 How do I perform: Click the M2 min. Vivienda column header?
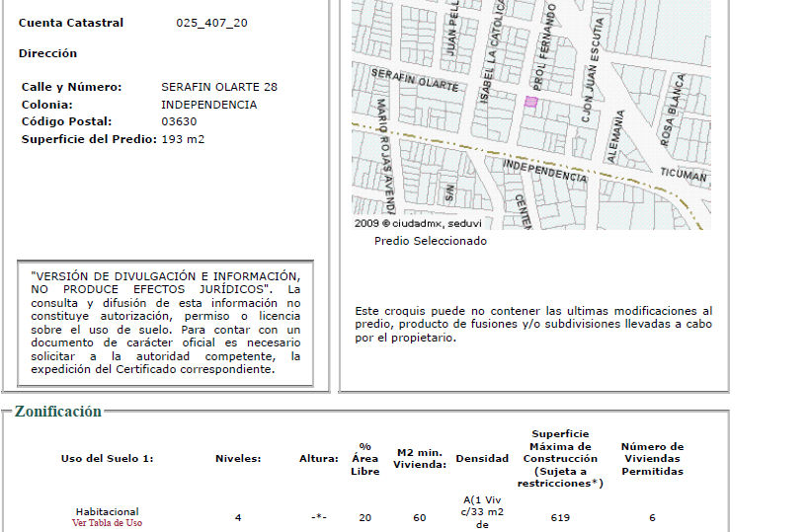click(420, 458)
